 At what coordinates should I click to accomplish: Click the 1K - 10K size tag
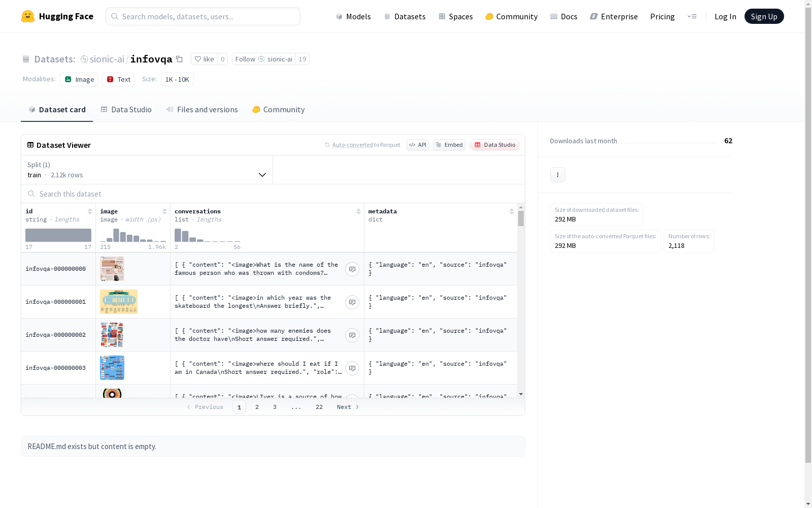point(177,79)
